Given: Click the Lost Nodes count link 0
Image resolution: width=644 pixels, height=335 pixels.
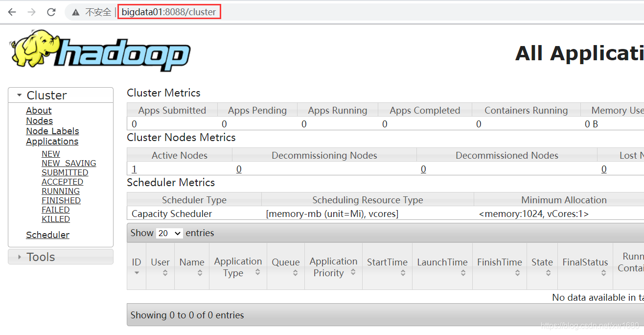Looking at the screenshot, I should pos(604,169).
